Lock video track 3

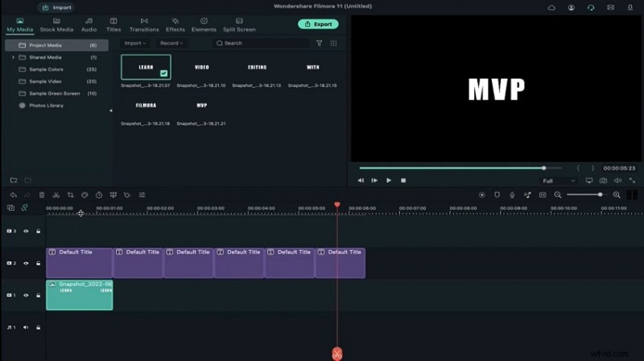(38, 232)
